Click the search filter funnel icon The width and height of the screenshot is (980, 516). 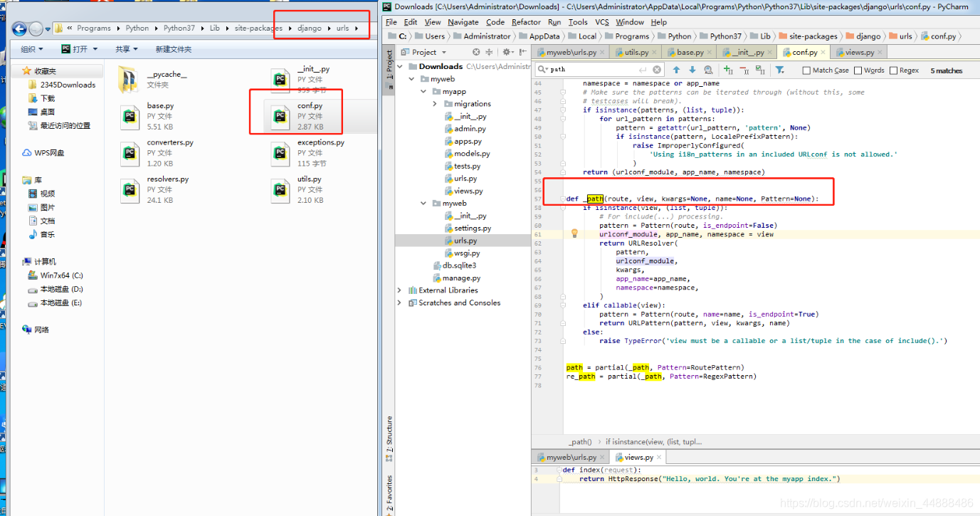pyautogui.click(x=780, y=70)
